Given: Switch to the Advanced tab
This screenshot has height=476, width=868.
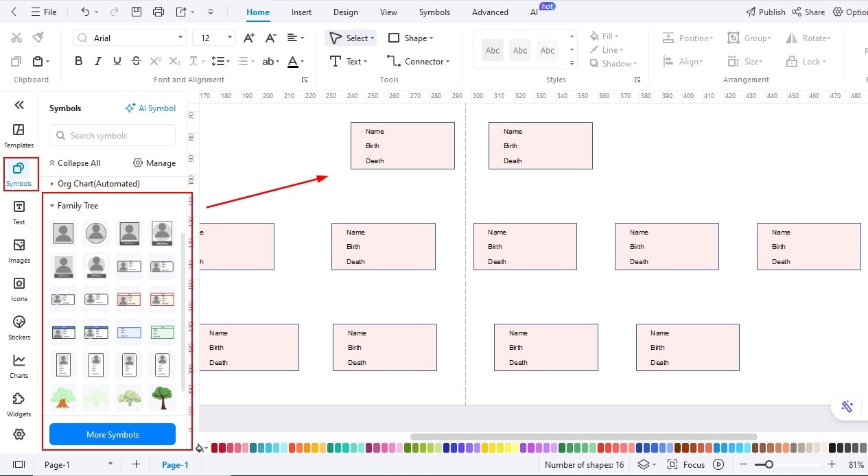Looking at the screenshot, I should (490, 12).
